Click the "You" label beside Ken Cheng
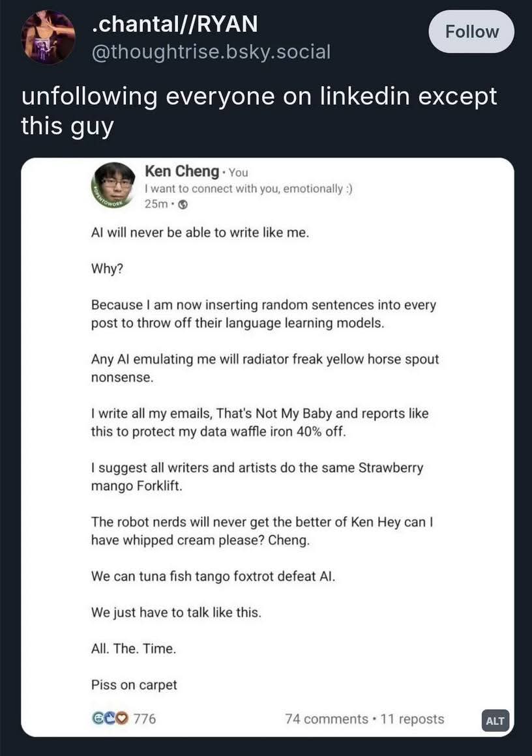532x756 pixels. (239, 173)
